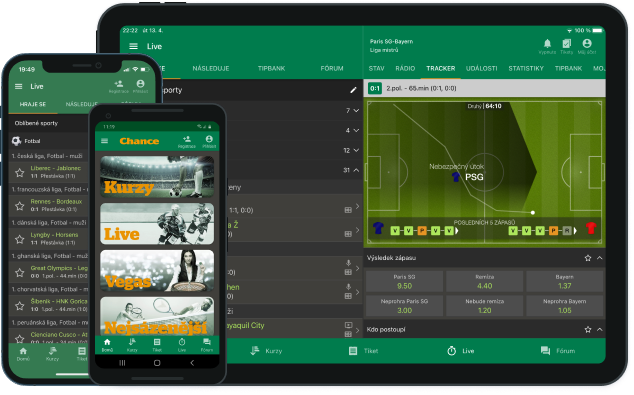Select Remíza odds 4.40

click(x=484, y=281)
